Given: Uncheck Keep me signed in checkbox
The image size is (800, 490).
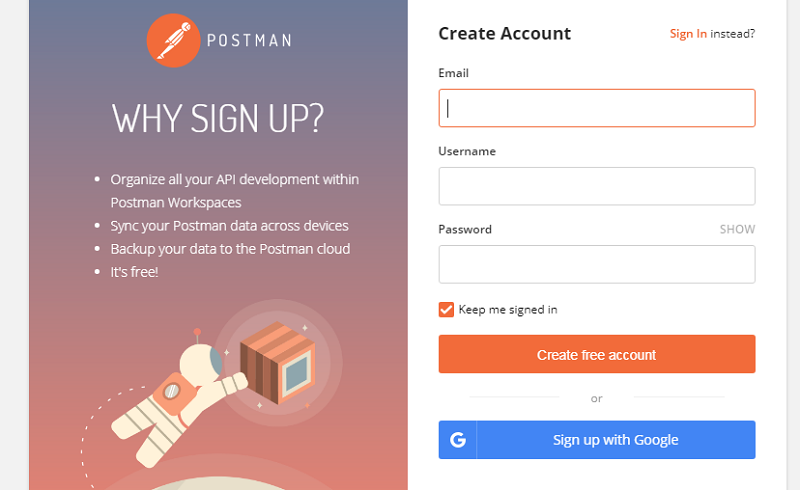Looking at the screenshot, I should [x=446, y=309].
